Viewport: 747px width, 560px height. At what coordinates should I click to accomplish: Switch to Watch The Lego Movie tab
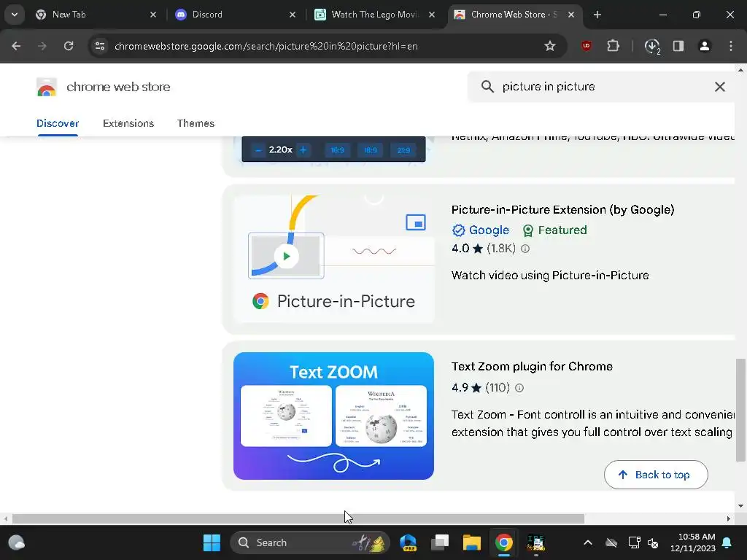(376, 15)
